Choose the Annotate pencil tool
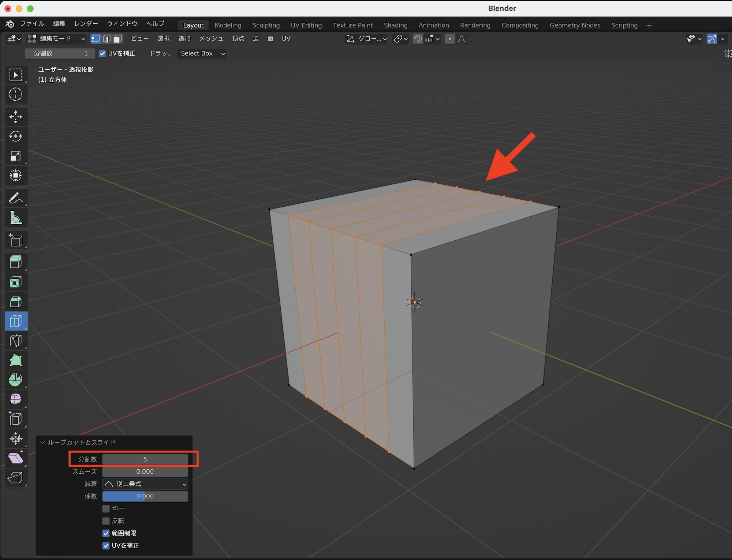Image resolution: width=732 pixels, height=560 pixels. coord(15,199)
